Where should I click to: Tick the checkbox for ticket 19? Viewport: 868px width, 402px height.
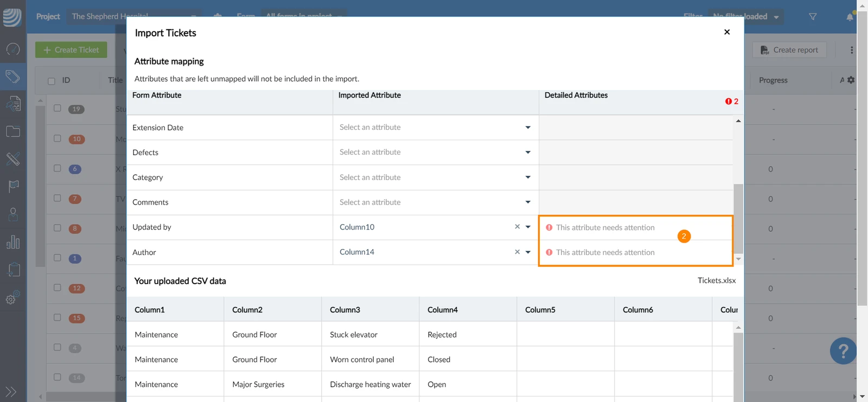[x=58, y=108]
